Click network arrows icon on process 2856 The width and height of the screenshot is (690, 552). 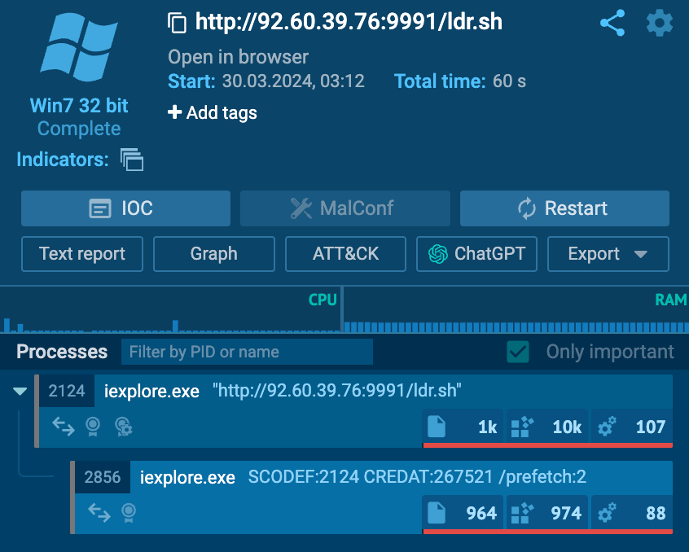pos(100,512)
